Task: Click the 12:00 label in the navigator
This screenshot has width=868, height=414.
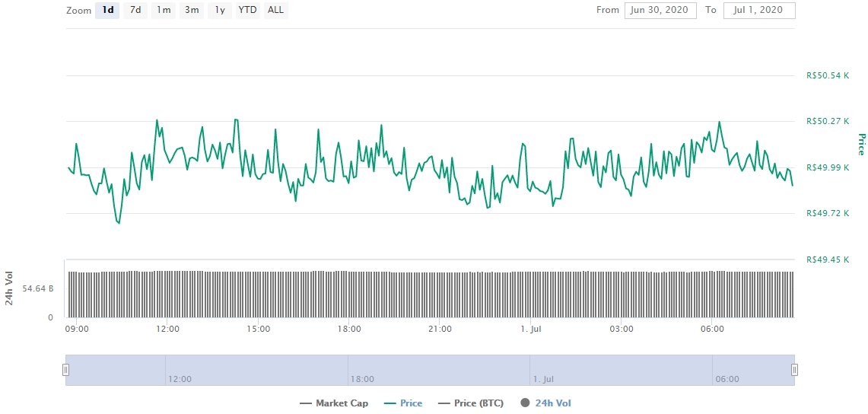Action: click(180, 379)
